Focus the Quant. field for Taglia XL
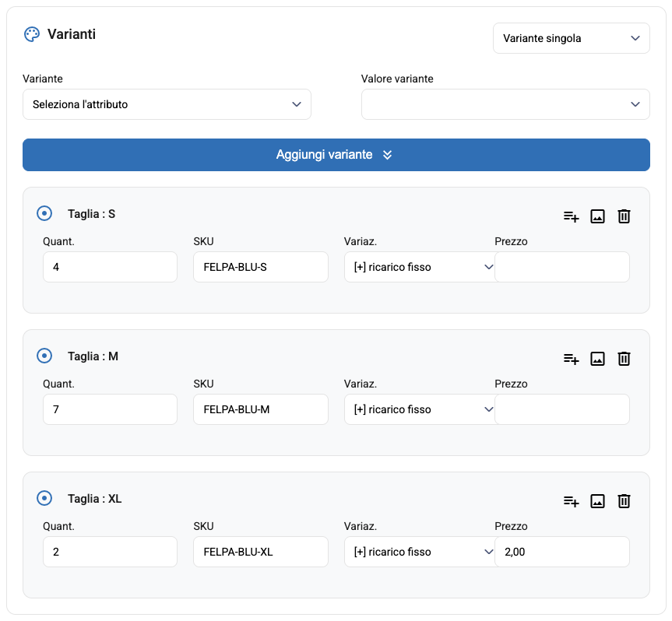This screenshot has height=621, width=672. coord(110,552)
